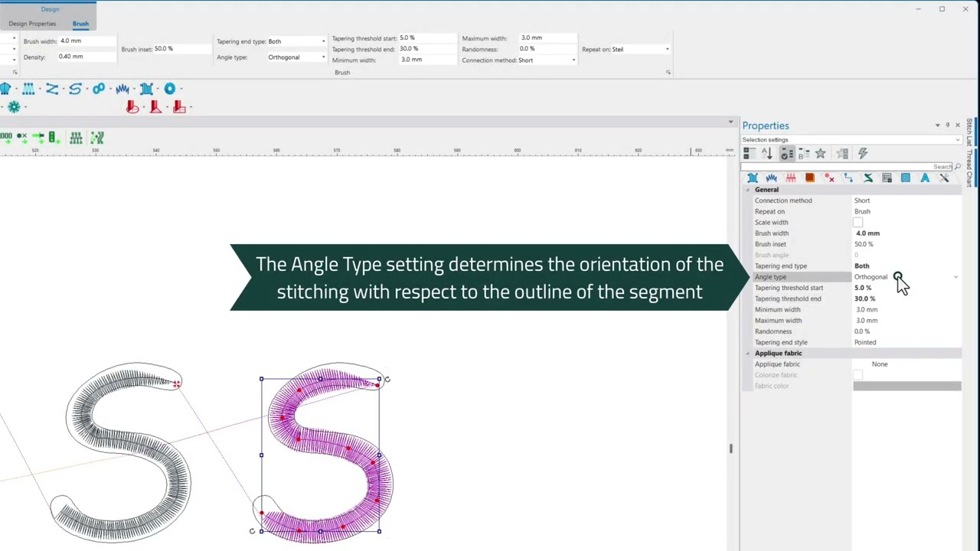Switch to the Design Properties tab
Viewport: 980px width, 551px height.
(x=32, y=24)
